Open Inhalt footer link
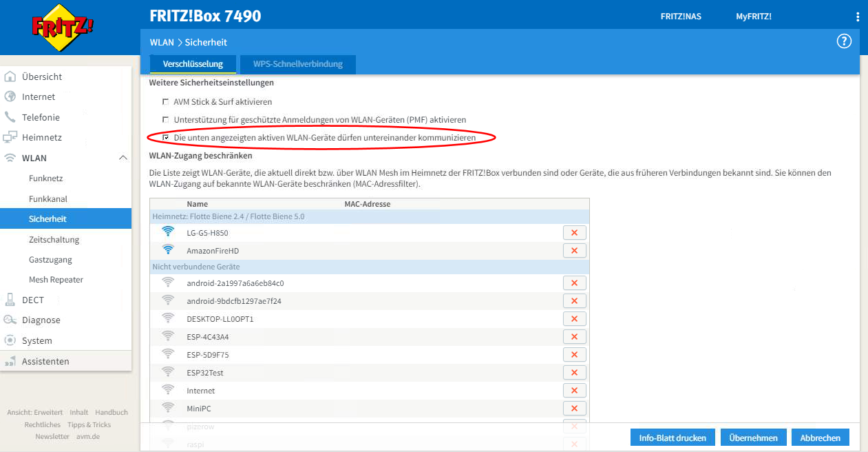The height and width of the screenshot is (452, 868). pos(79,412)
